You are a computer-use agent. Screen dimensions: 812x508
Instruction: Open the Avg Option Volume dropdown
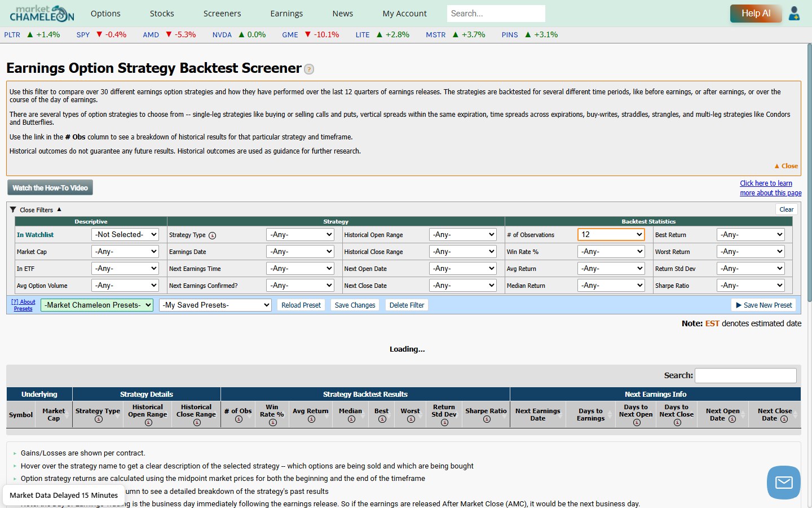(x=125, y=286)
